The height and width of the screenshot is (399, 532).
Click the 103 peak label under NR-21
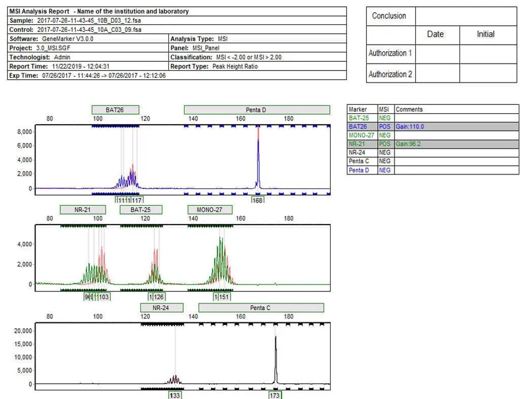[x=104, y=297]
